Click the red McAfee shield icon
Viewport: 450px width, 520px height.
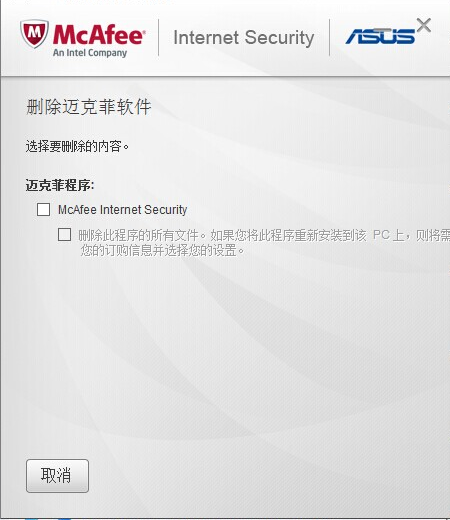tap(34, 34)
